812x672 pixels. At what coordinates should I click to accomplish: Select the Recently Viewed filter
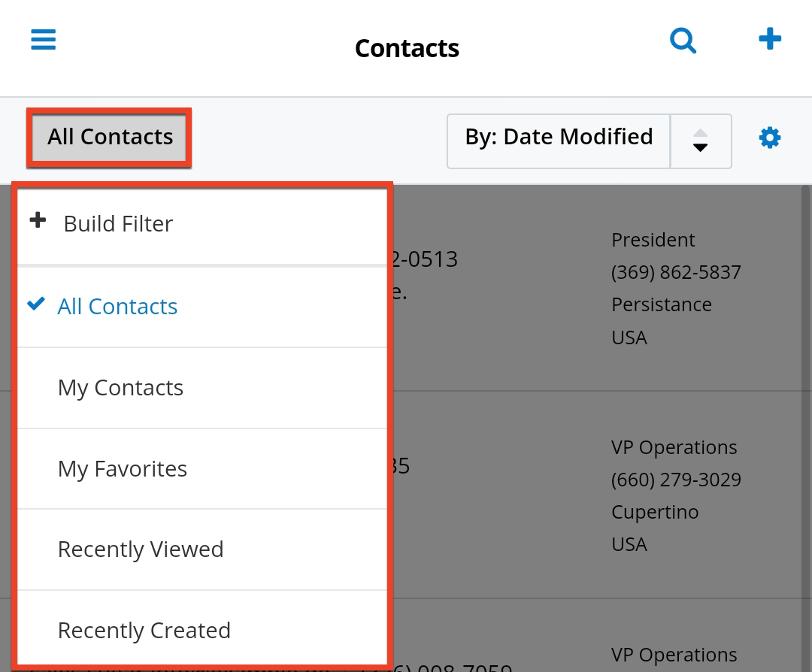tap(141, 549)
